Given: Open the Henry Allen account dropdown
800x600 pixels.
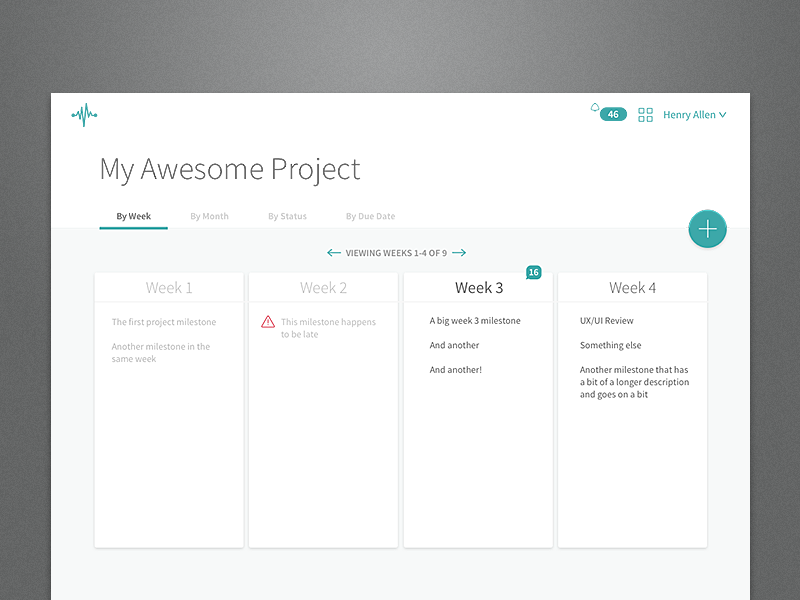Looking at the screenshot, I should tap(694, 114).
